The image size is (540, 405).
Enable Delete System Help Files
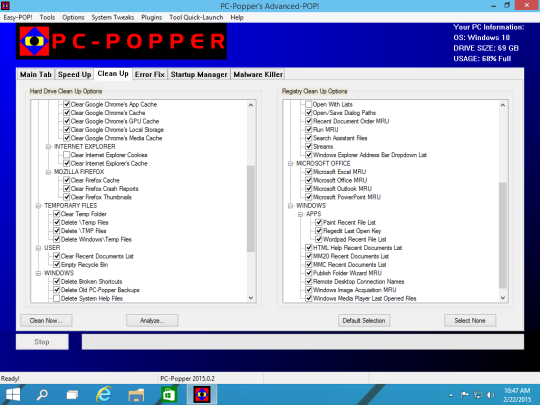coord(57,298)
